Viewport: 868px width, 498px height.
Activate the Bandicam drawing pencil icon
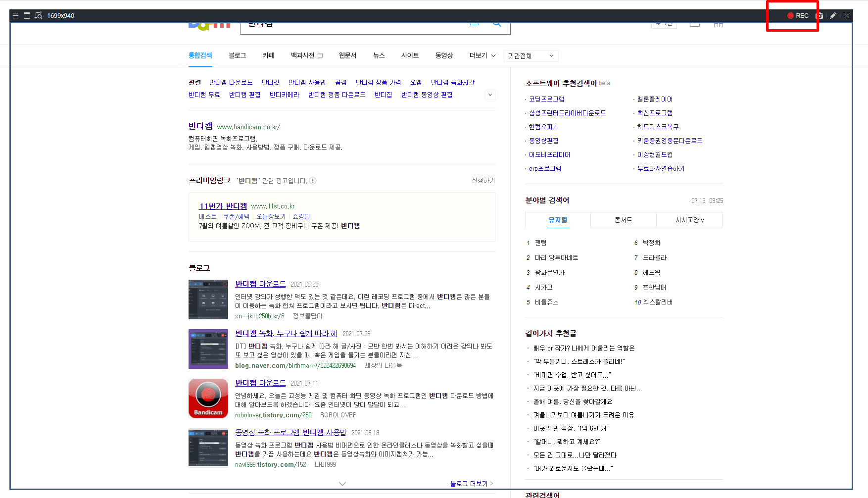click(x=833, y=16)
